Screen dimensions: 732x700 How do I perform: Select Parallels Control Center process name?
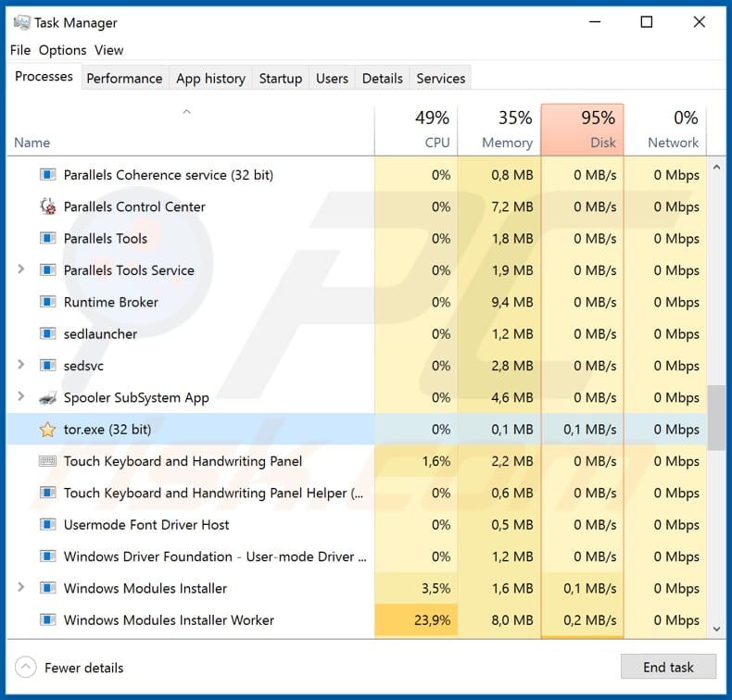(x=134, y=206)
